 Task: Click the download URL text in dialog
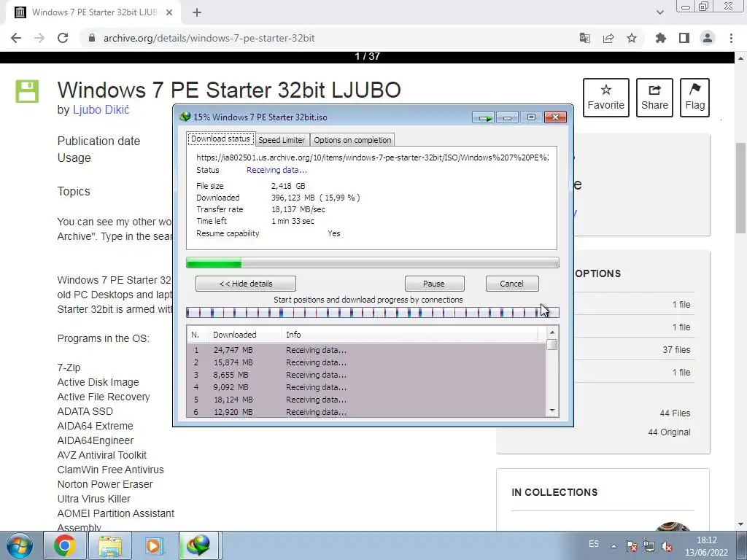pyautogui.click(x=373, y=157)
